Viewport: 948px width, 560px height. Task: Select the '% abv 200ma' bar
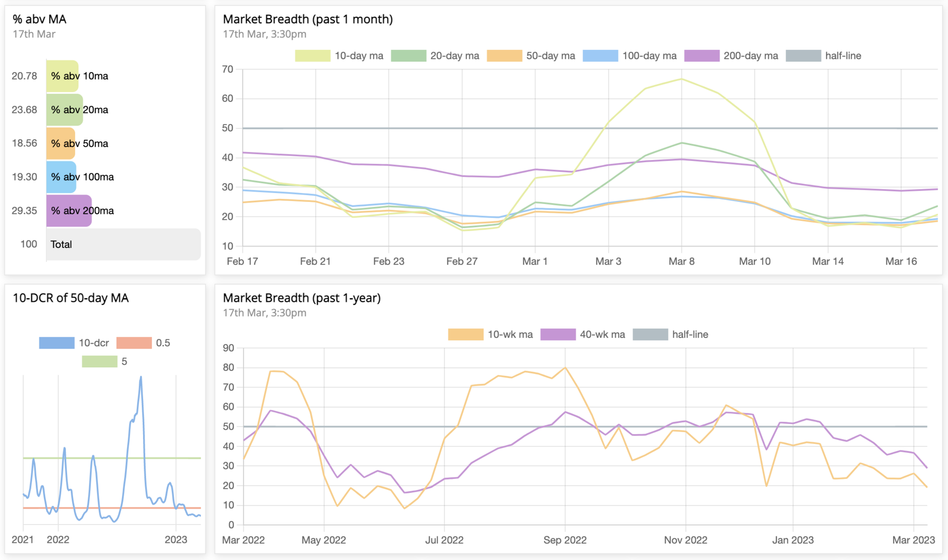click(69, 210)
